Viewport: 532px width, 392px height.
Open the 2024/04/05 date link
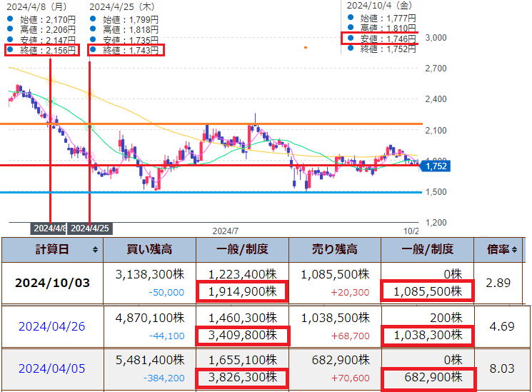[52, 368]
